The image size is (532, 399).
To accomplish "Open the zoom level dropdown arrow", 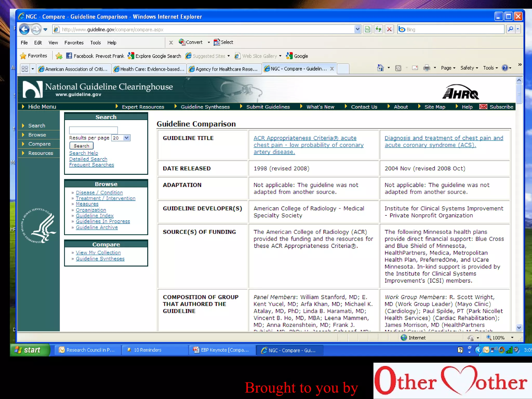I will 512,338.
